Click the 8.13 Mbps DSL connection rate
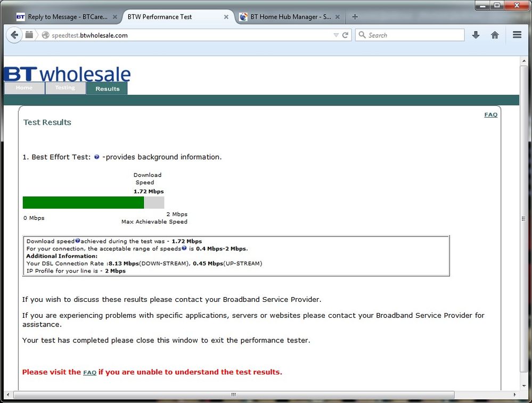The width and height of the screenshot is (532, 403). (124, 263)
